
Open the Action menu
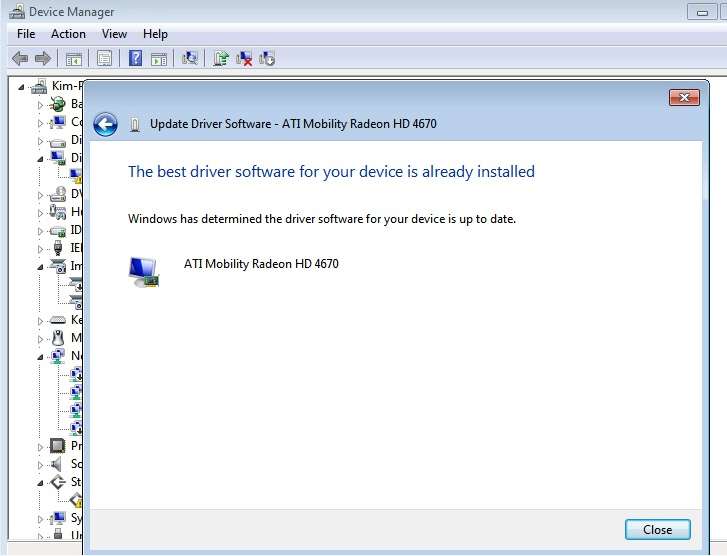(68, 34)
